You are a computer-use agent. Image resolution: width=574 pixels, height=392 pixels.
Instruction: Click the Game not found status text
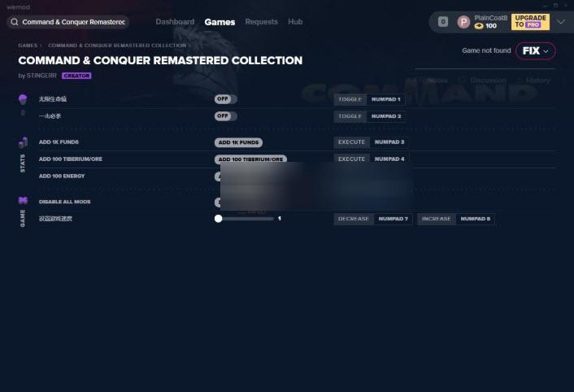pos(486,50)
